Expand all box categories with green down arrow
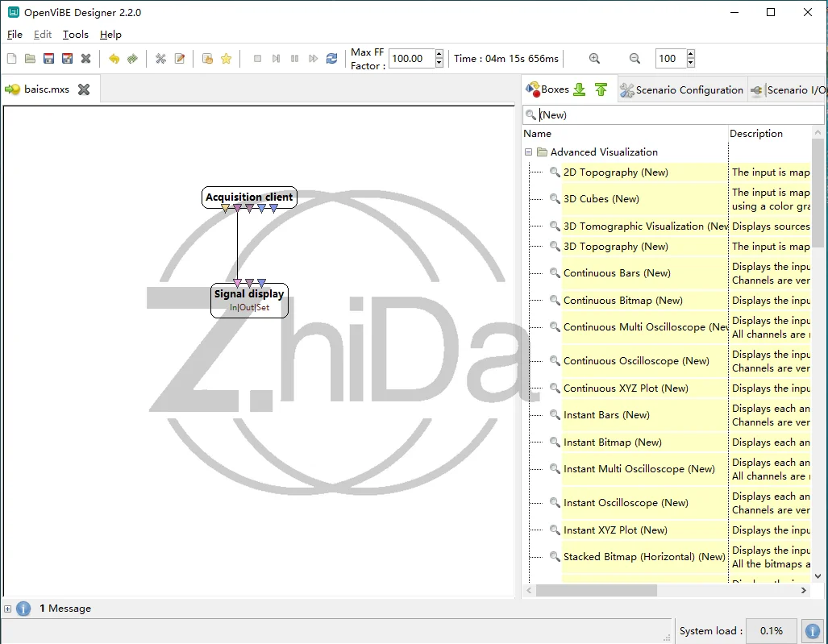The width and height of the screenshot is (828, 644). 580,89
